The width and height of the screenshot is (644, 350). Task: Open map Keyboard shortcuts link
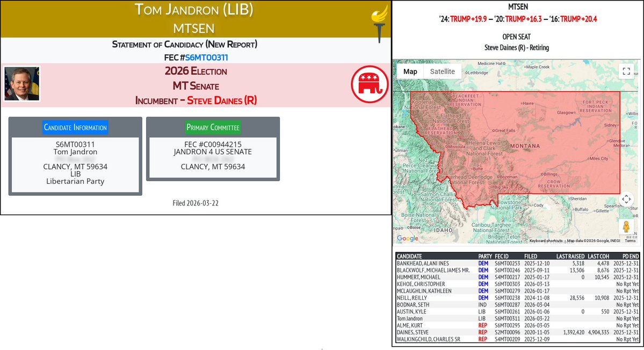546,241
